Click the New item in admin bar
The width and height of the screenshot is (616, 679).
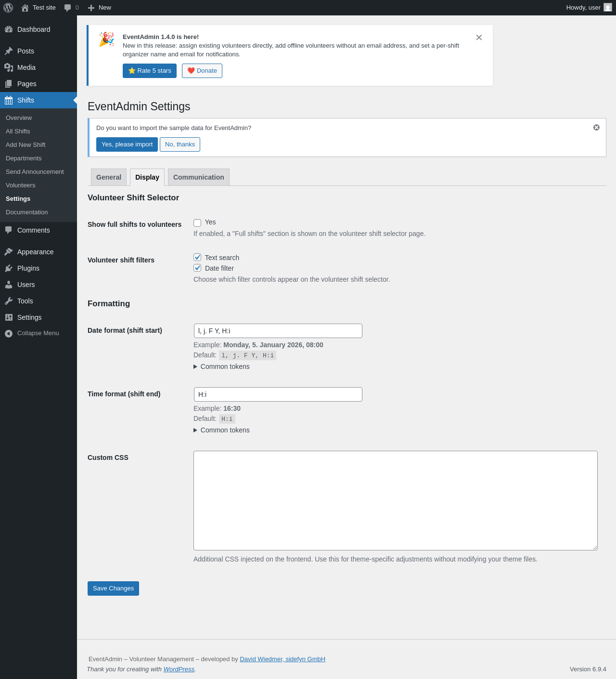click(x=100, y=8)
